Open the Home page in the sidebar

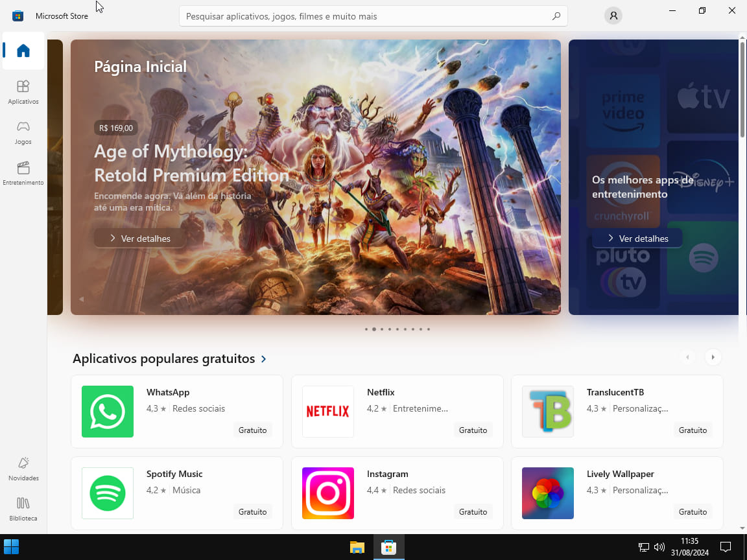(x=23, y=51)
